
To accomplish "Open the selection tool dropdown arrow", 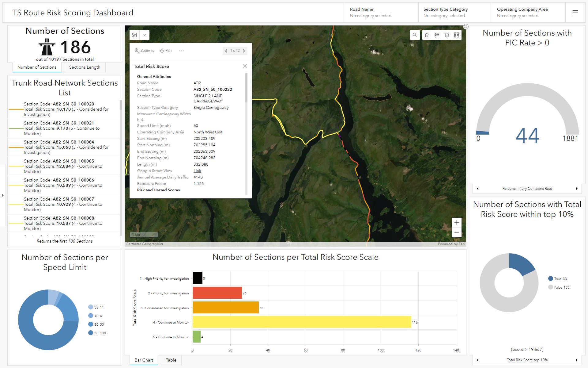I will click(x=145, y=35).
